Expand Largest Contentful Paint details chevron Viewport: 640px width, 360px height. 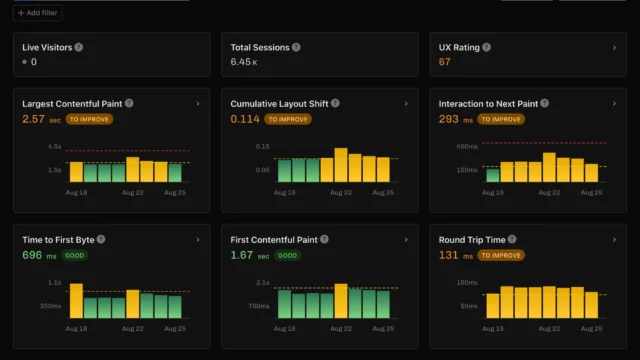(198, 104)
